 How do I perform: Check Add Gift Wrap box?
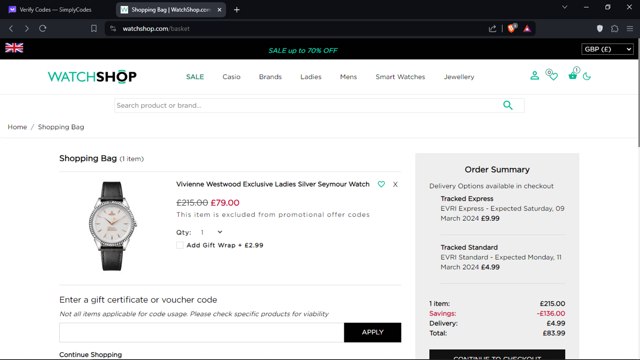[x=180, y=245]
